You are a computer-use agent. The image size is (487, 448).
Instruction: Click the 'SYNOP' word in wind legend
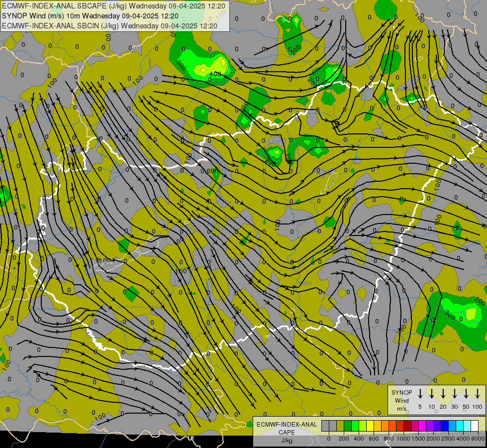tap(401, 392)
